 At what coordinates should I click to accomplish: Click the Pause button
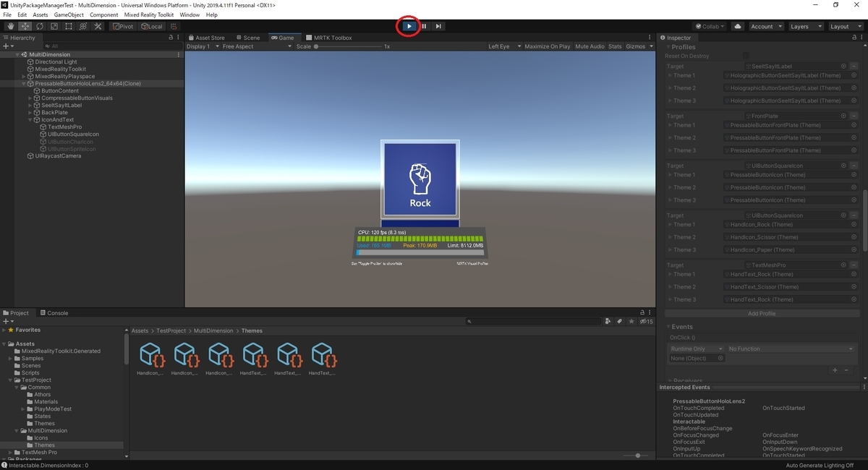pos(424,26)
